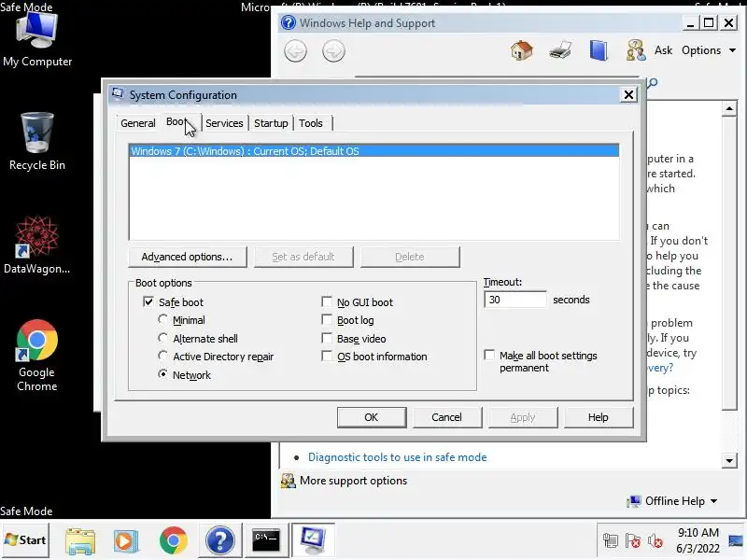This screenshot has height=560, width=747.
Task: Enable No GUI boot checkbox
Action: pyautogui.click(x=327, y=301)
